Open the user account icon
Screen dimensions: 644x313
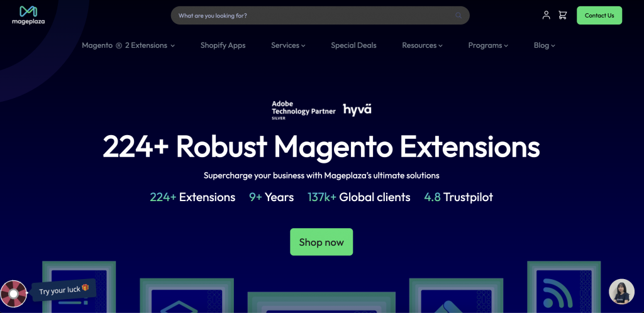(546, 15)
